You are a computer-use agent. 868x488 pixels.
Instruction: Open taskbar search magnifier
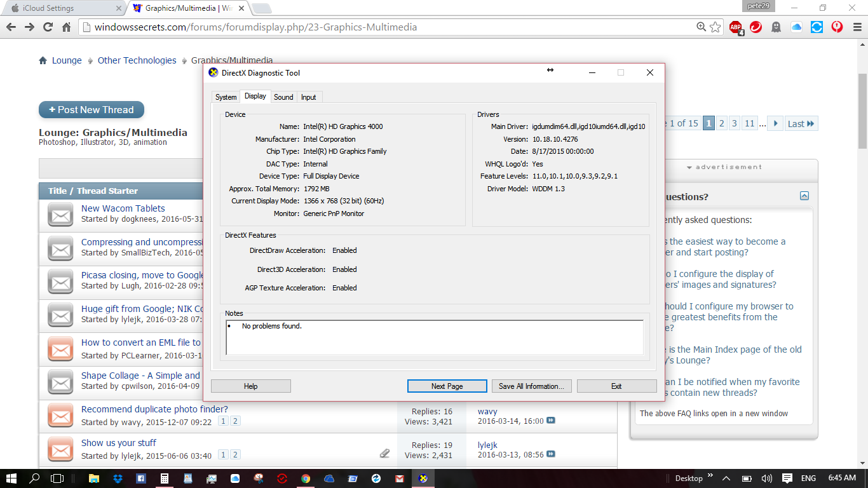[35, 478]
